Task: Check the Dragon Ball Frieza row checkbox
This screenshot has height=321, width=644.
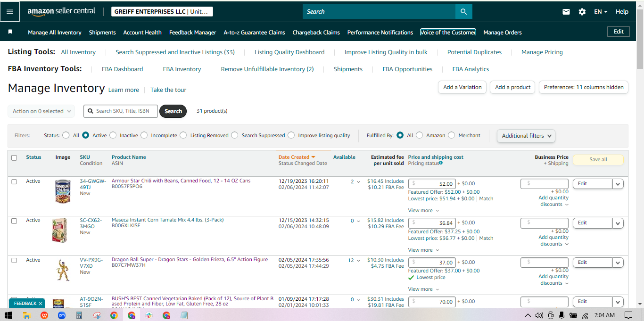Action: click(x=14, y=260)
